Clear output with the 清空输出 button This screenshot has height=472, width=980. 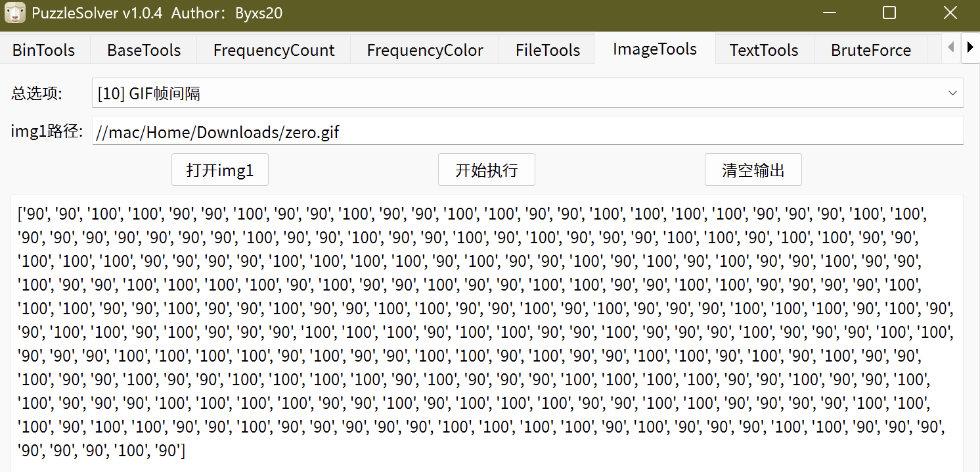(753, 170)
